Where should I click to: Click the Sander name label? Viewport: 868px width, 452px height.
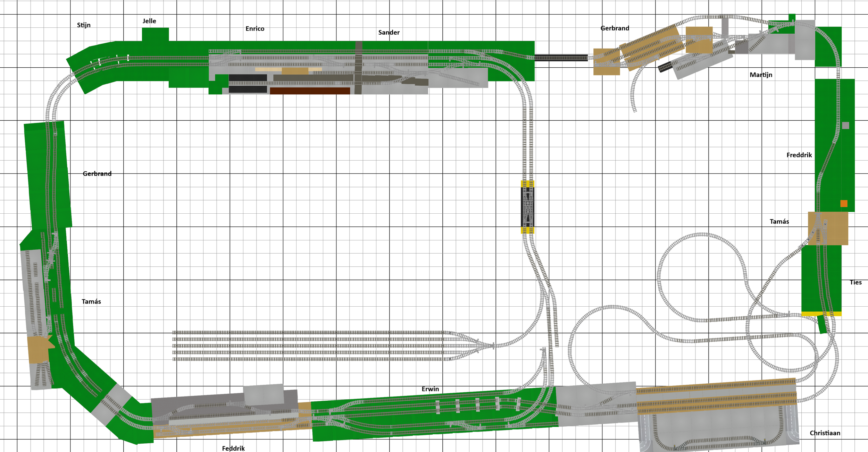coord(389,33)
